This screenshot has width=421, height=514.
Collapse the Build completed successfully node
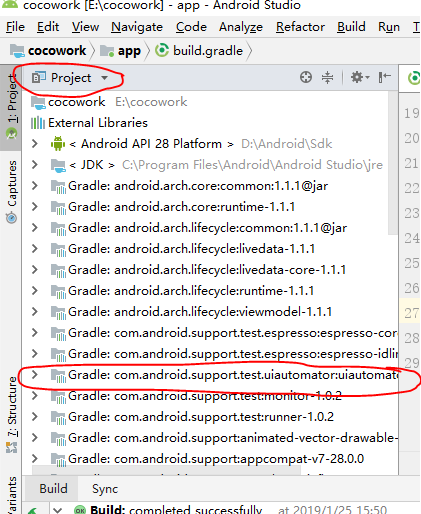[58, 510]
